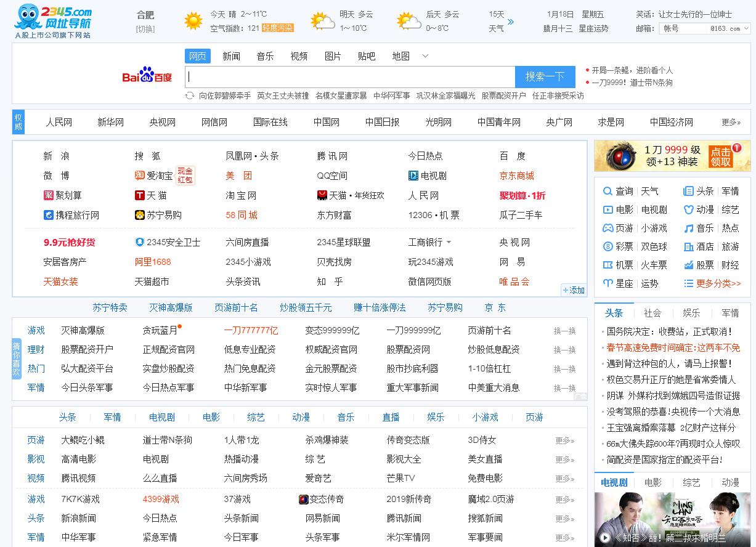756x547 pixels.
Task: Expand more Baidu search categories chevron
Action: pyautogui.click(x=425, y=56)
